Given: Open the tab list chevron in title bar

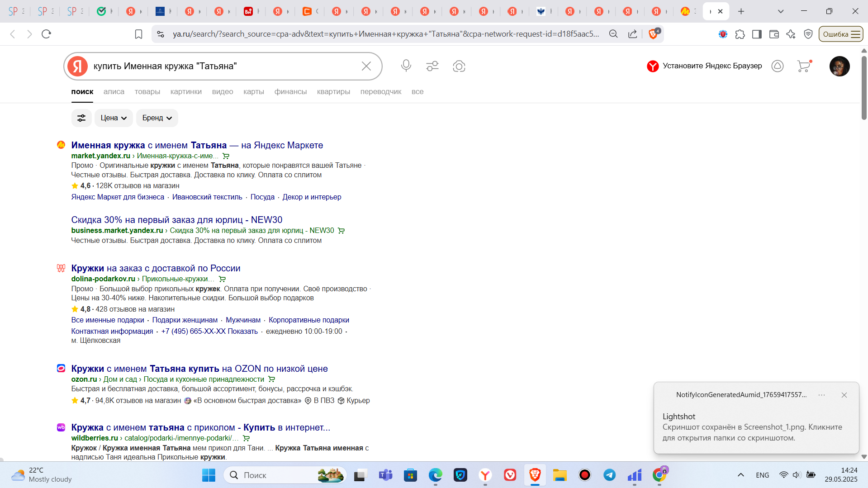Looking at the screenshot, I should 781,11.
